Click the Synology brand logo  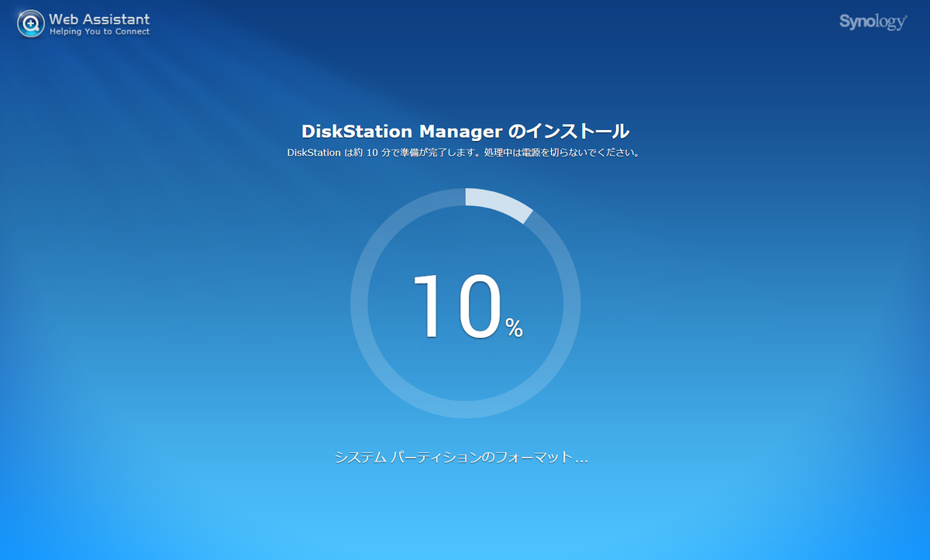tap(873, 22)
